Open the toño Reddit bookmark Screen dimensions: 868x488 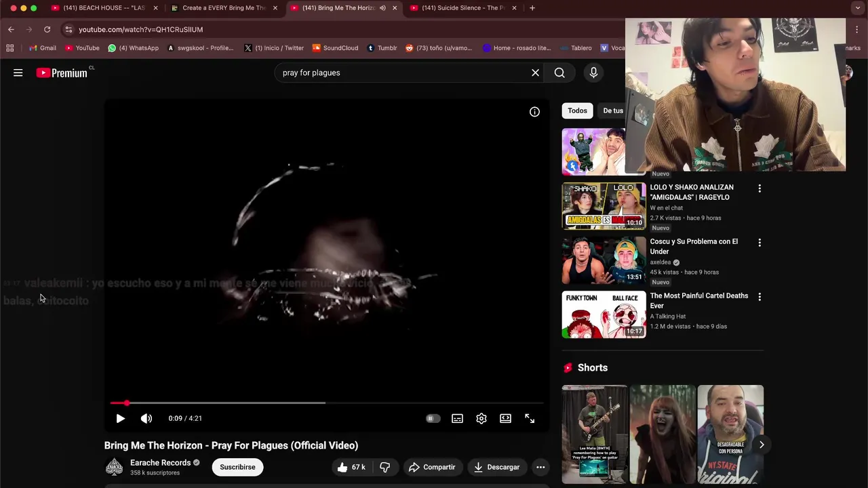pos(438,48)
